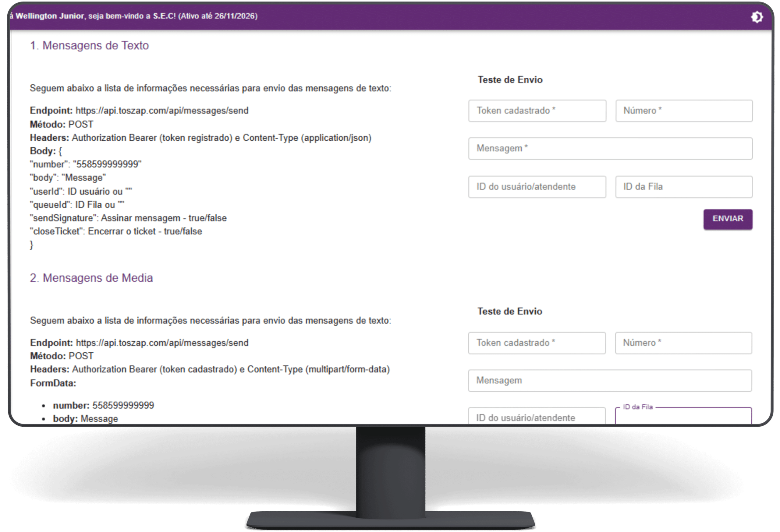Click the "1. Mensagens de Texto" heading
This screenshot has height=532, width=780.
(x=89, y=45)
